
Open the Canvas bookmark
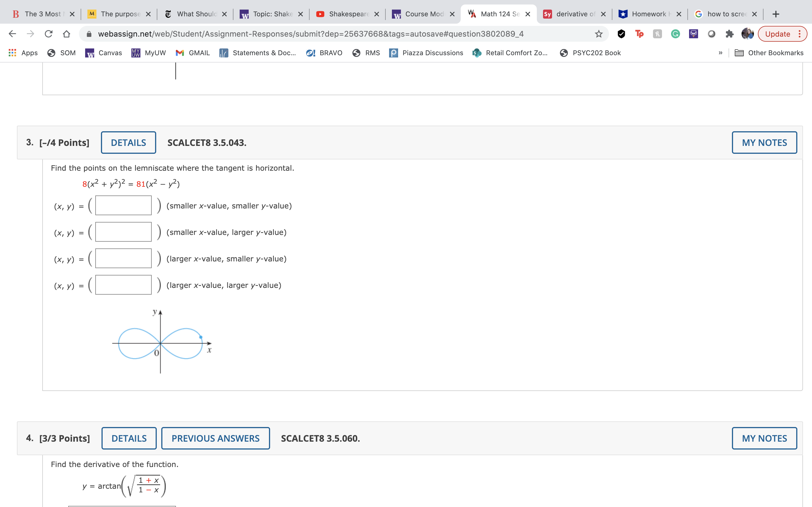click(104, 53)
